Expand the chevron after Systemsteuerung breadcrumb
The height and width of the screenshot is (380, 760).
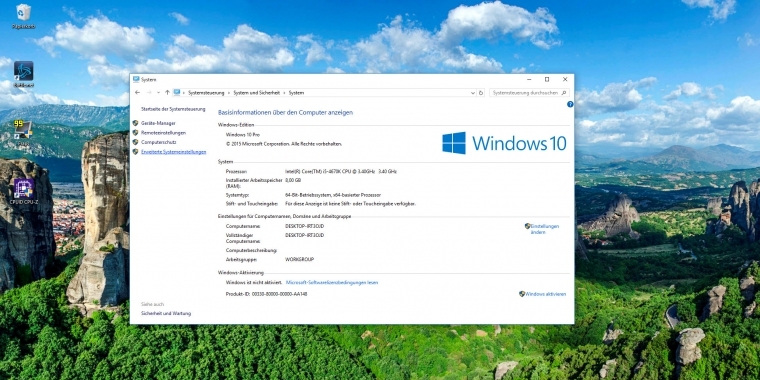(229, 93)
